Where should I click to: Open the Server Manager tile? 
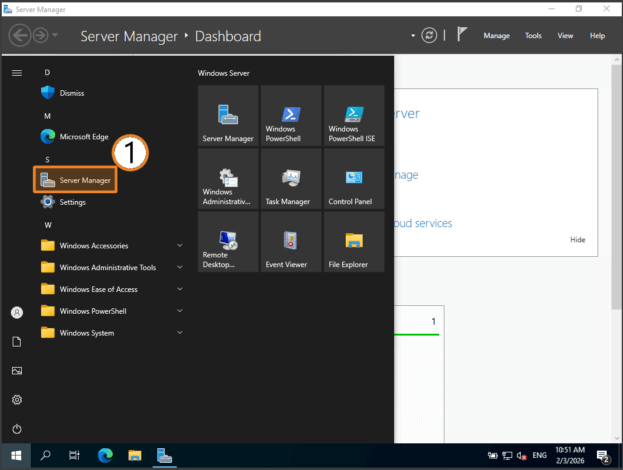point(228,116)
